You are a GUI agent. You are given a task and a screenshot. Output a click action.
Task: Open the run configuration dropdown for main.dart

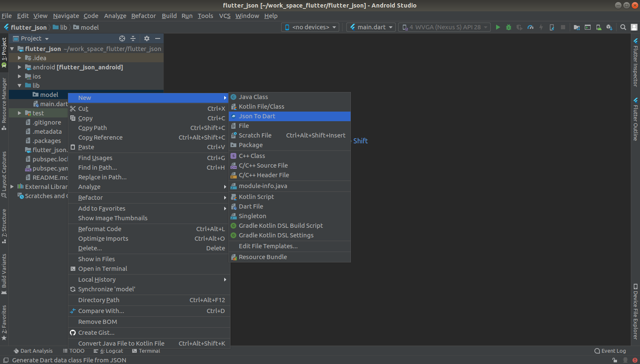[371, 27]
